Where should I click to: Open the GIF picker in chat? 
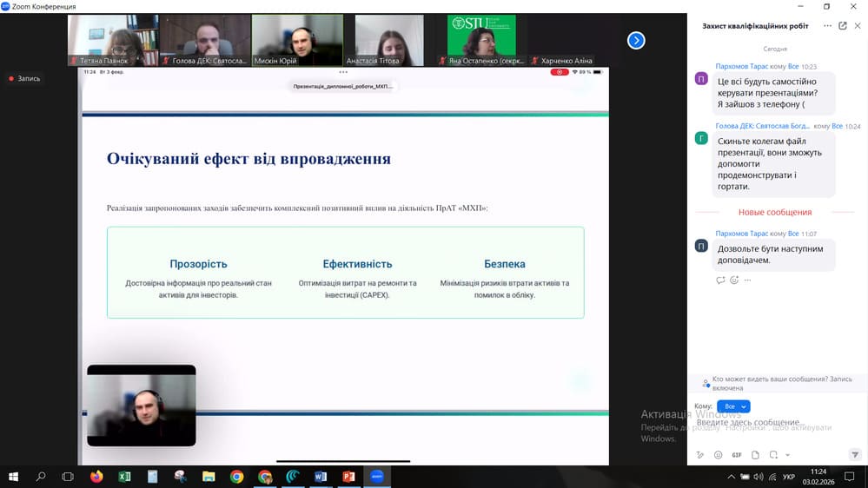coord(736,455)
